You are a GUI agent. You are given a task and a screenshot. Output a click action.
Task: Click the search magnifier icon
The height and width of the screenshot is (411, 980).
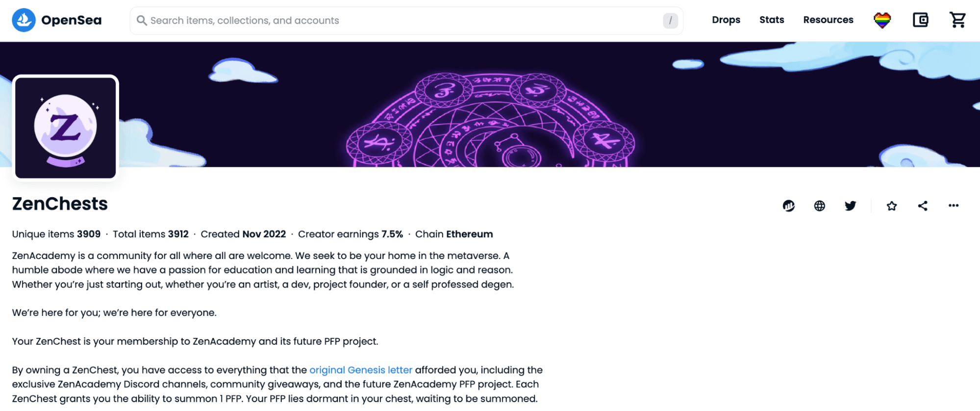pos(142,21)
